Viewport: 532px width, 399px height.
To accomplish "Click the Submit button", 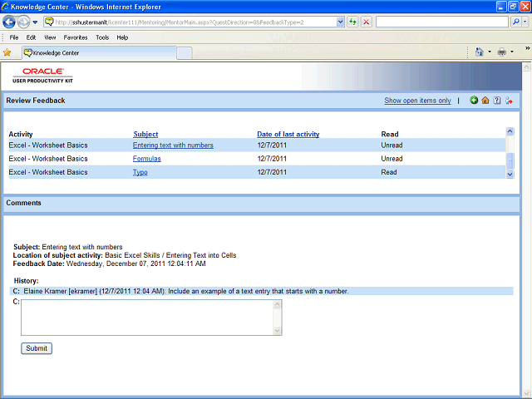I will click(x=37, y=348).
